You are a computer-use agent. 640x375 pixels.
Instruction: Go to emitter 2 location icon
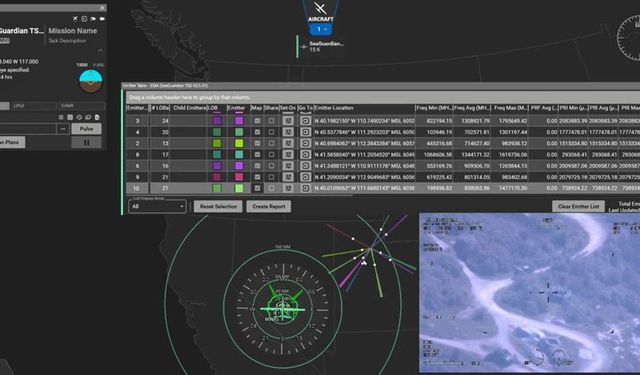305,143
